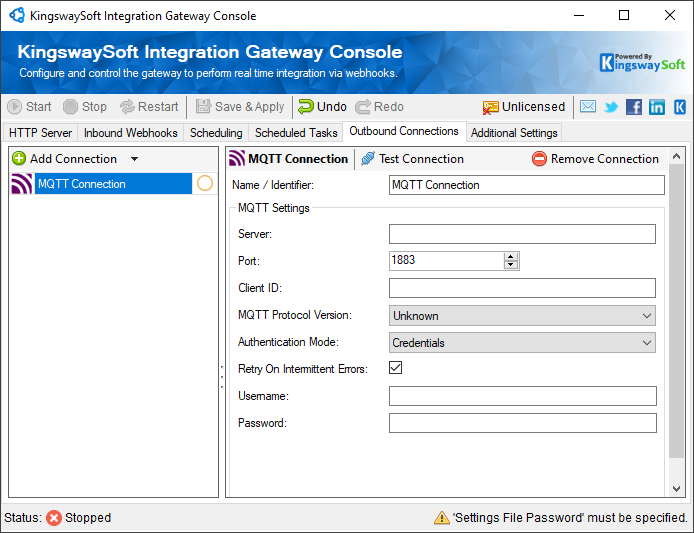
Task: Increase Port with up spinner arrow
Action: coord(511,257)
